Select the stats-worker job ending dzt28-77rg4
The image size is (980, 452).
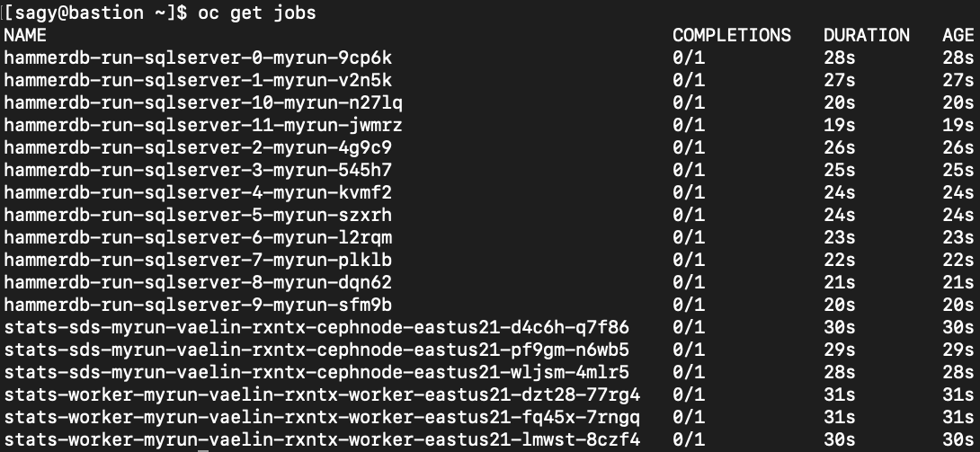tap(322, 395)
